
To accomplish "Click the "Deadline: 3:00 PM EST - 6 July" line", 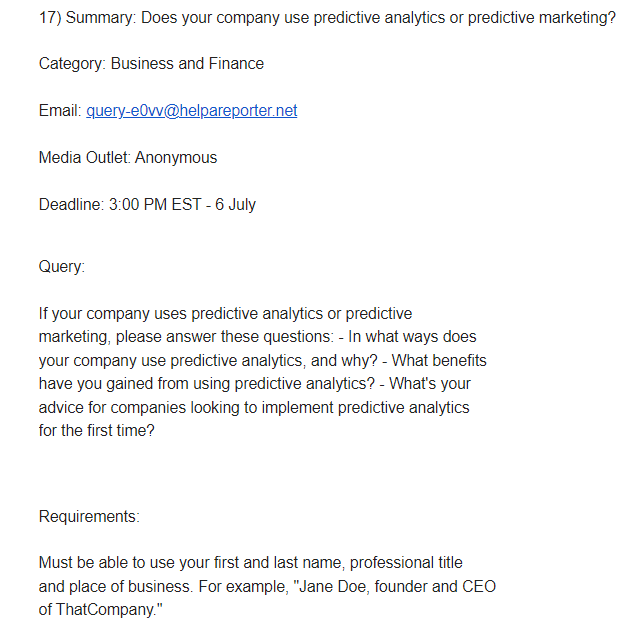I will tap(147, 205).
